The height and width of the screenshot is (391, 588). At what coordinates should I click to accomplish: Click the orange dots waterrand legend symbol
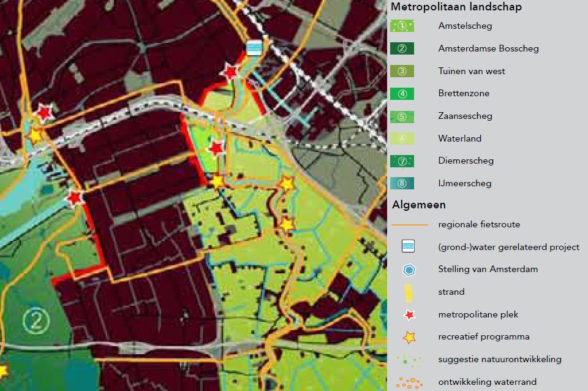click(410, 383)
